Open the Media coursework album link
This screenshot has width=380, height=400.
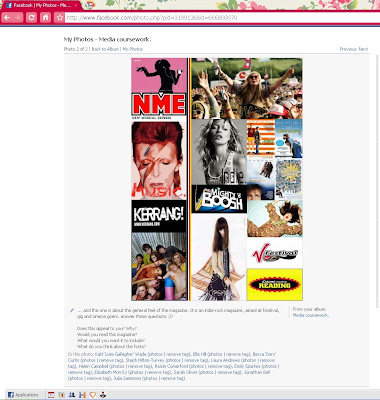[x=311, y=315]
